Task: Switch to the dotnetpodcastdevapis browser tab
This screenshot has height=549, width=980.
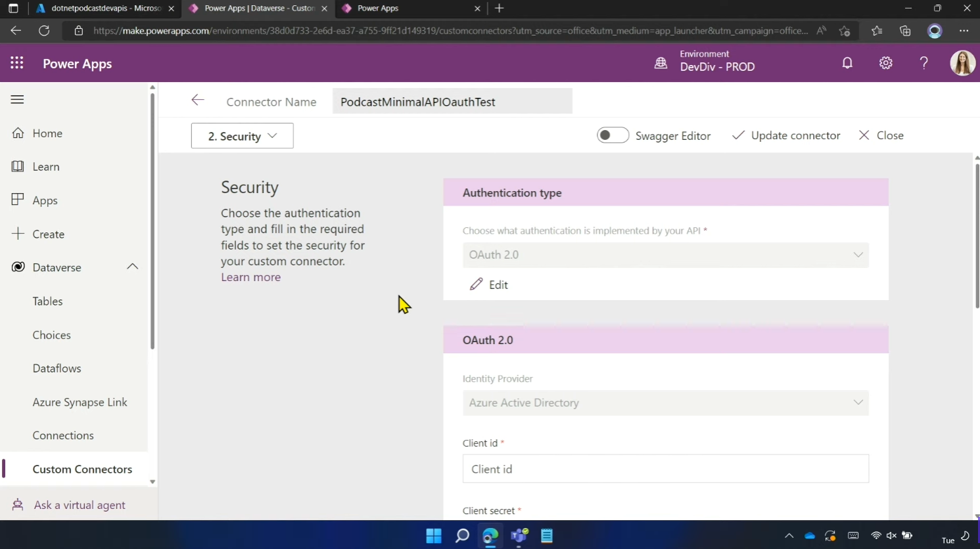Action: click(x=105, y=9)
